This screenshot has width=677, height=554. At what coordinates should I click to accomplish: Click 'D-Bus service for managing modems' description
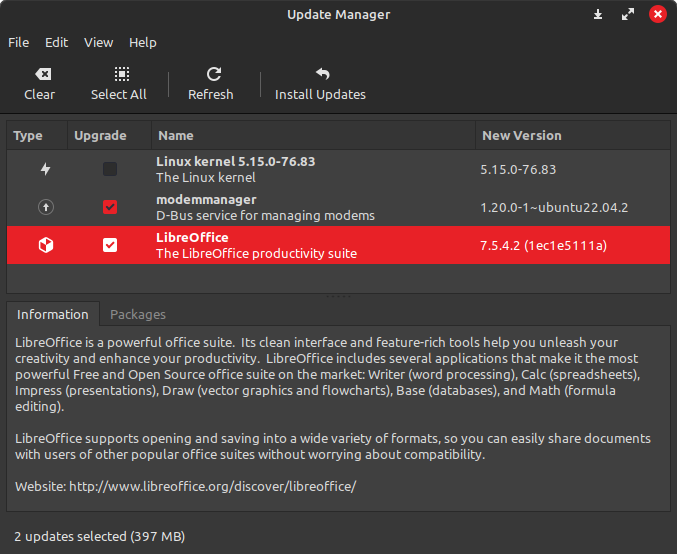[x=266, y=215]
